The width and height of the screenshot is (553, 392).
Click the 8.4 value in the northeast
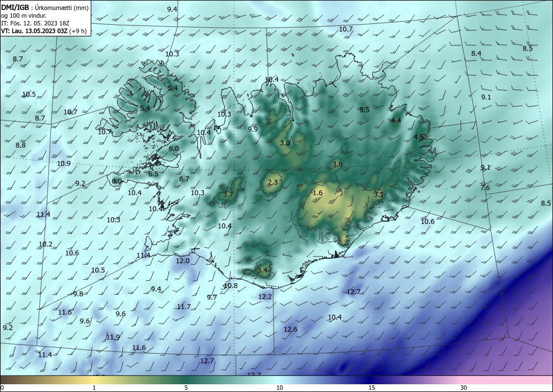coord(476,53)
